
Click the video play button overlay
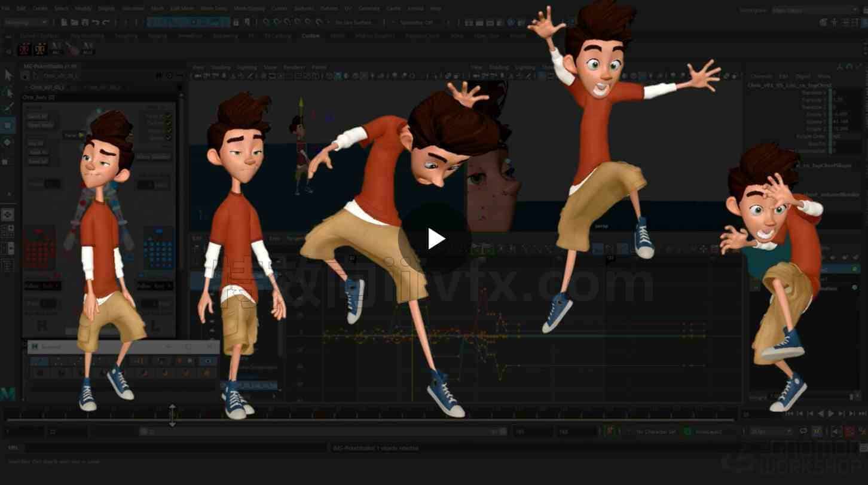click(435, 239)
